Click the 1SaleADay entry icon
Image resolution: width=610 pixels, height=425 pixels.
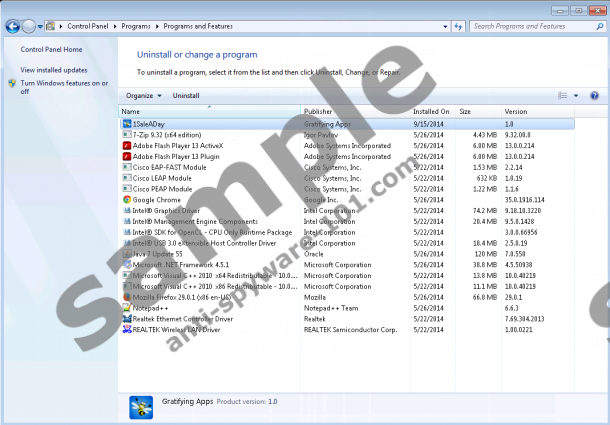(x=126, y=123)
